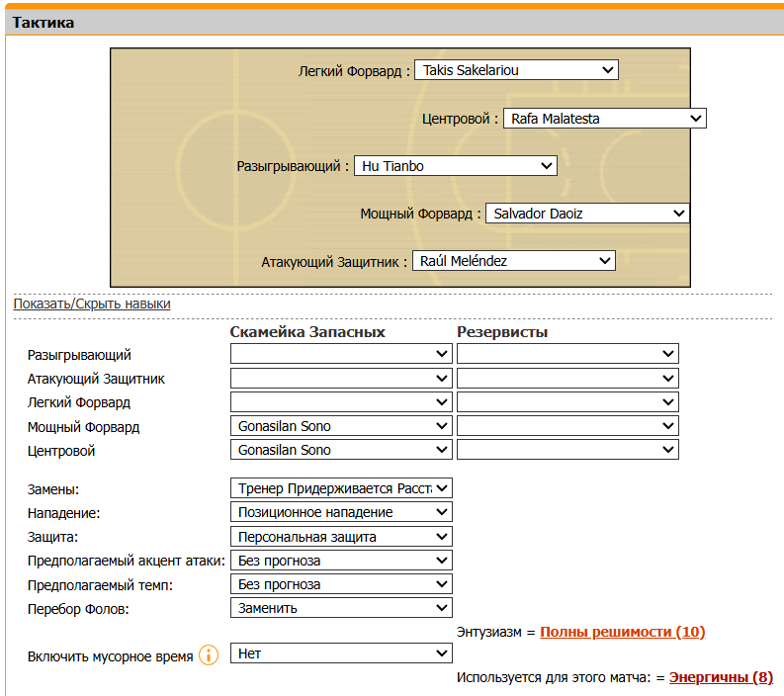Screen dimensions: 784x696
Task: Click the Показать/Скрыть навыки link
Action: [x=92, y=304]
